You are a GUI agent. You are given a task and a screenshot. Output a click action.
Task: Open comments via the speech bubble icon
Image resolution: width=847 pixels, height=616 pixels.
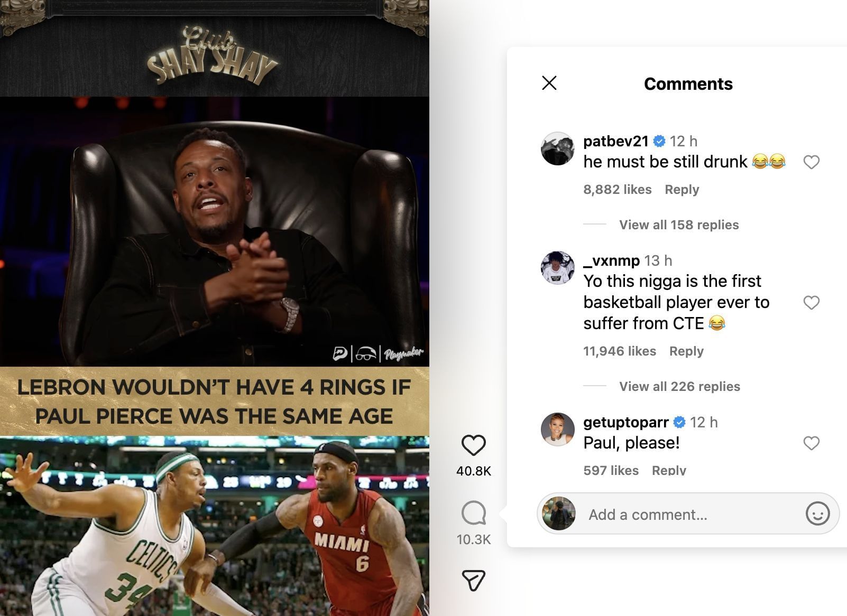point(473,512)
